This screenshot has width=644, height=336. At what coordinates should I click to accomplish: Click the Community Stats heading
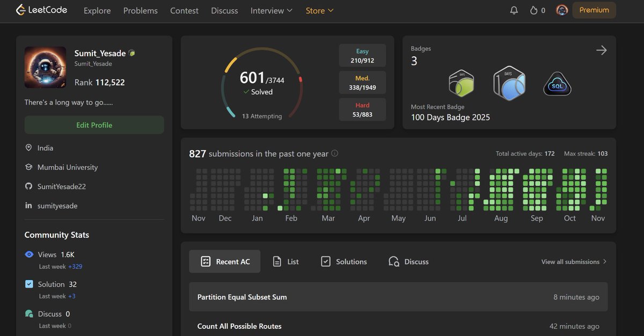coord(57,235)
